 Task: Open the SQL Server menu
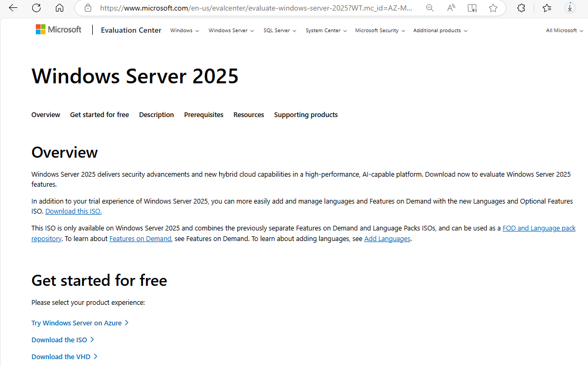279,30
